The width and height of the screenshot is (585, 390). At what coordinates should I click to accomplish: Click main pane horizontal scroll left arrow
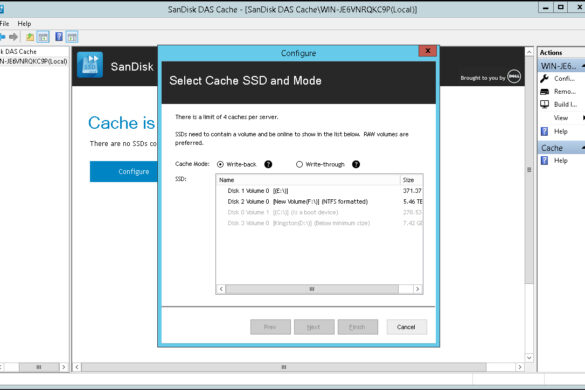tap(77, 367)
